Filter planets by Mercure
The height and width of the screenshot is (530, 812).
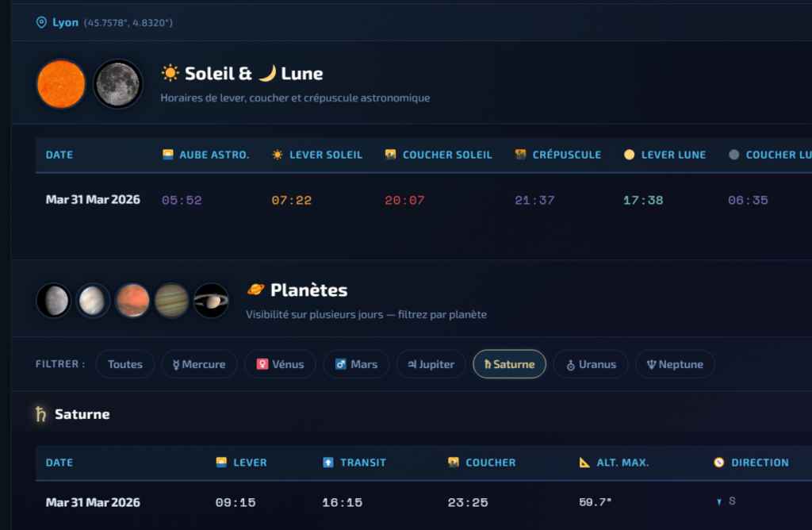tap(199, 364)
